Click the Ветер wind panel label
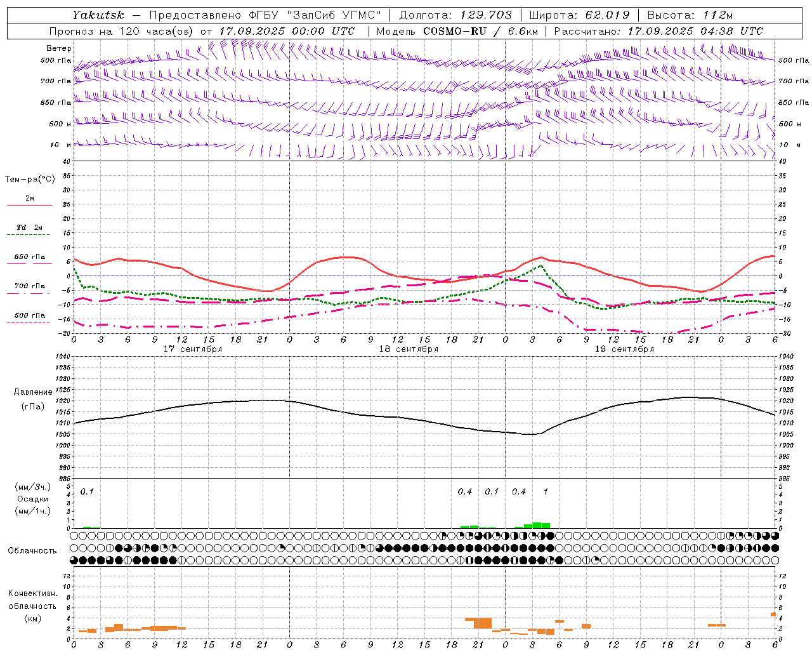 (59, 48)
